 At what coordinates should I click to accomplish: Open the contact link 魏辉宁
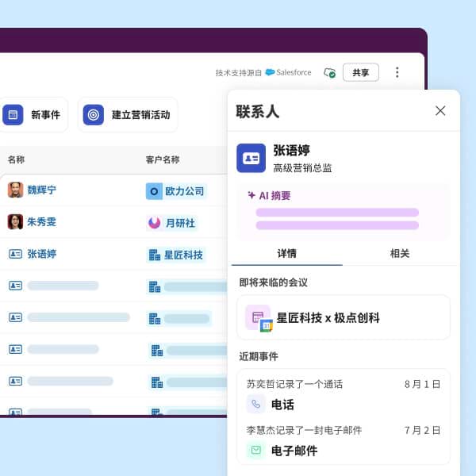(42, 190)
